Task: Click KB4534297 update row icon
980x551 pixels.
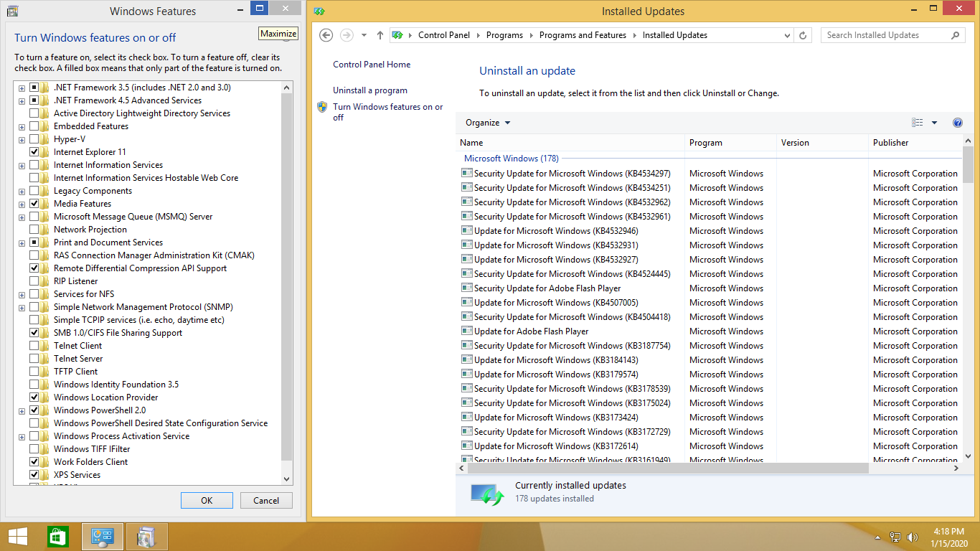Action: click(x=467, y=173)
